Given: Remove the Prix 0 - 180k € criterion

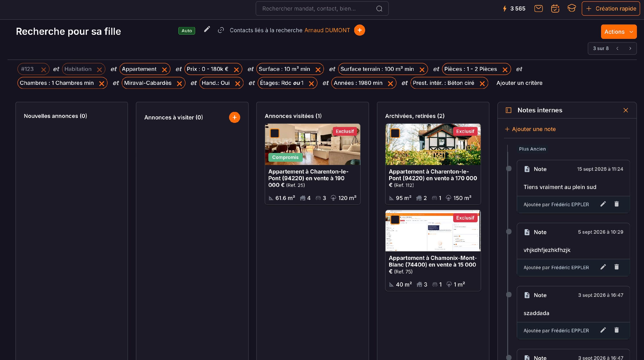Looking at the screenshot, I should click(x=236, y=70).
